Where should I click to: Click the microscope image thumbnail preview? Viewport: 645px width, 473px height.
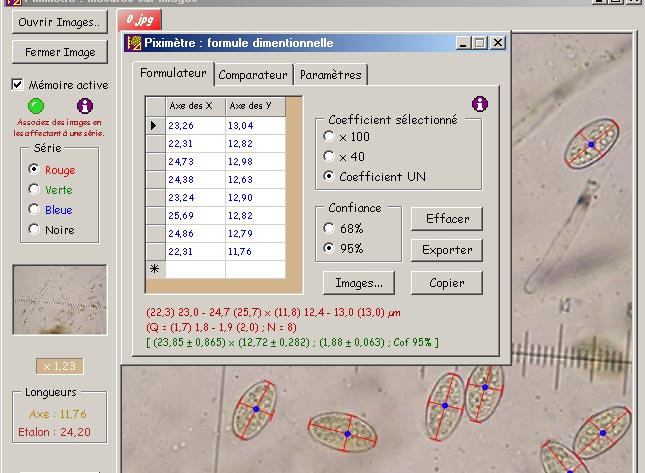pos(60,300)
